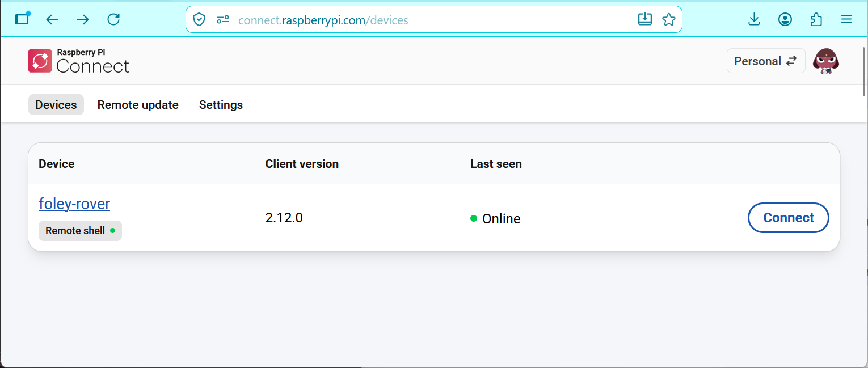Click the Online status text

tap(502, 219)
